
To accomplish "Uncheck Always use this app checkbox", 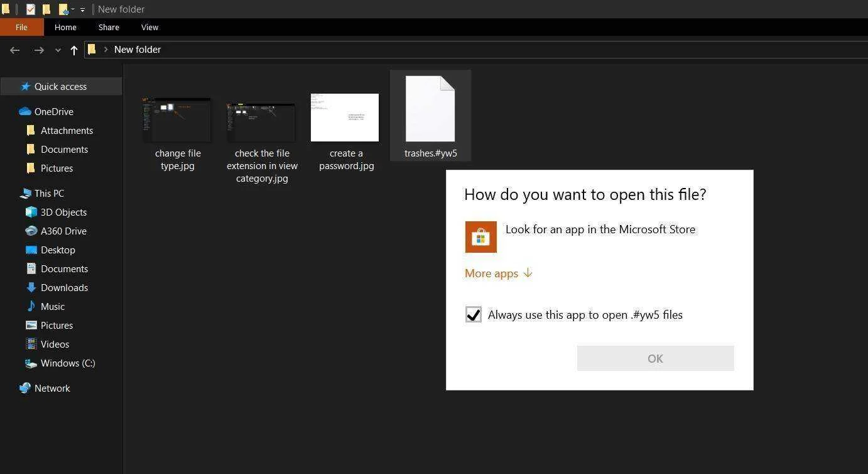I will tap(474, 314).
